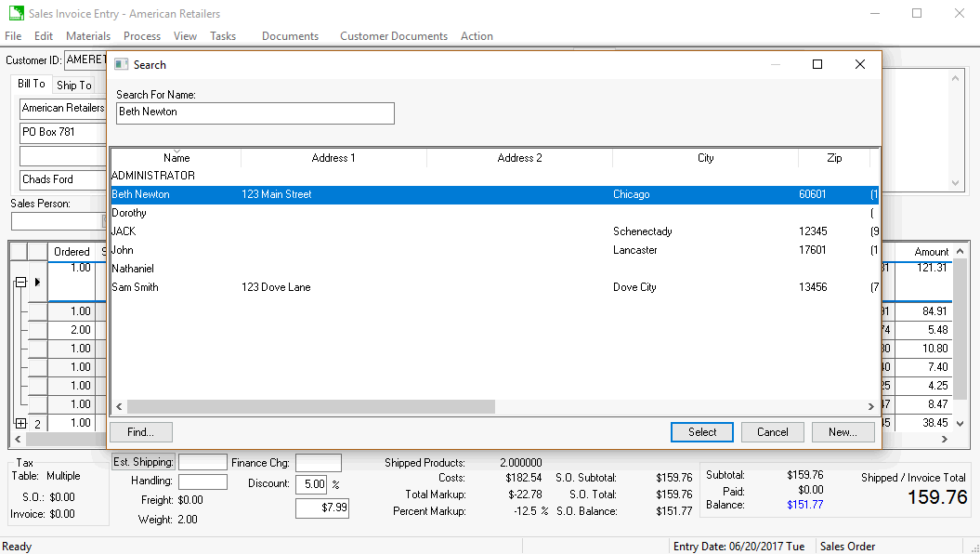Open the Documents menu
Viewport: 980px width, 554px height.
pos(290,36)
